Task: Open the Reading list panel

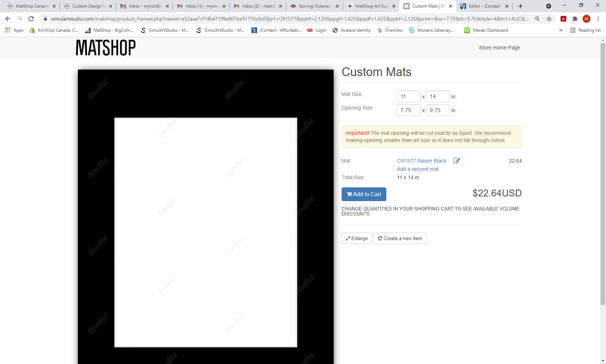Action: click(585, 30)
